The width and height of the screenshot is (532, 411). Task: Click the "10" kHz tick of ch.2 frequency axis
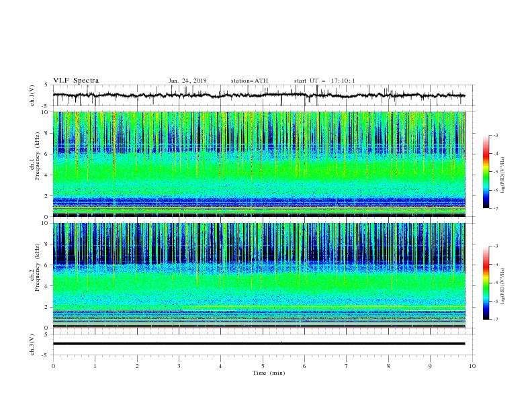pyautogui.click(x=46, y=223)
